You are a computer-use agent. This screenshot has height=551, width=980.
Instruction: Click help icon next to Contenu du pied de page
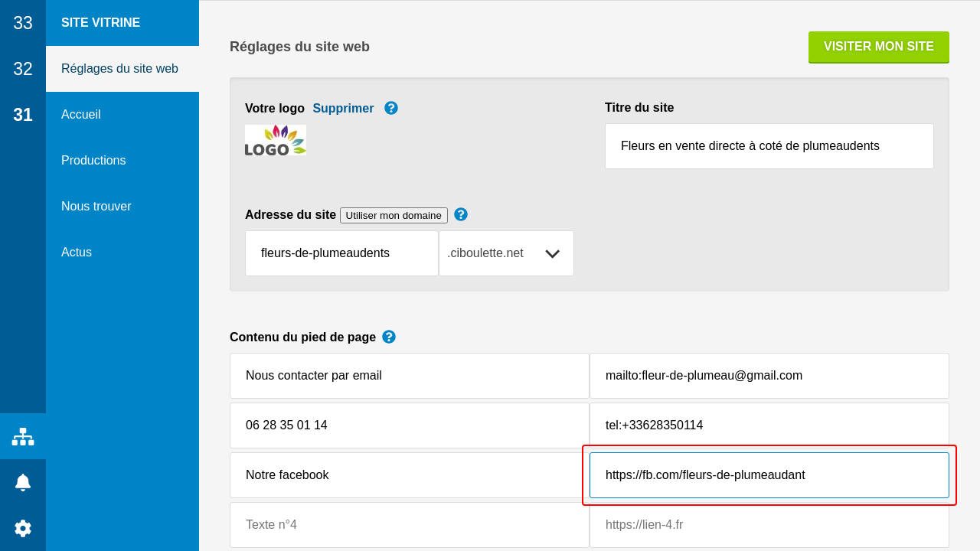click(389, 337)
